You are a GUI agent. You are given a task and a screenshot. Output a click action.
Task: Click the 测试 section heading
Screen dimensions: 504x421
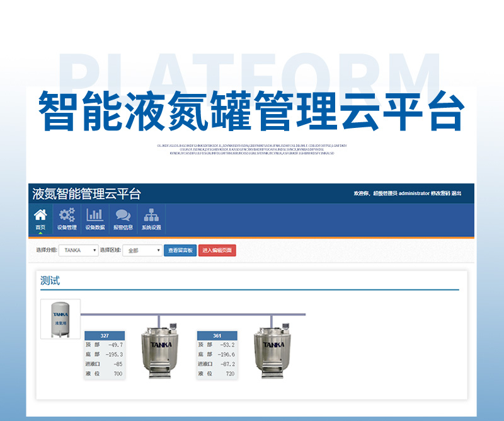pyautogui.click(x=50, y=281)
